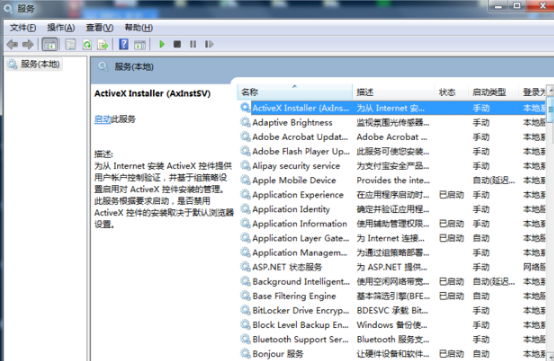The width and height of the screenshot is (554, 361).
Task: Select the Application Experience service
Action: pyautogui.click(x=393, y=195)
